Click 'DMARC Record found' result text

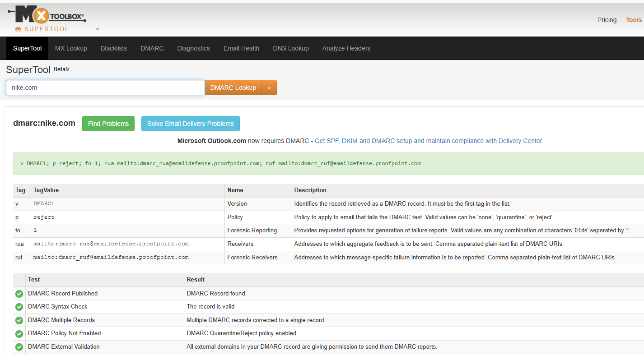(216, 293)
